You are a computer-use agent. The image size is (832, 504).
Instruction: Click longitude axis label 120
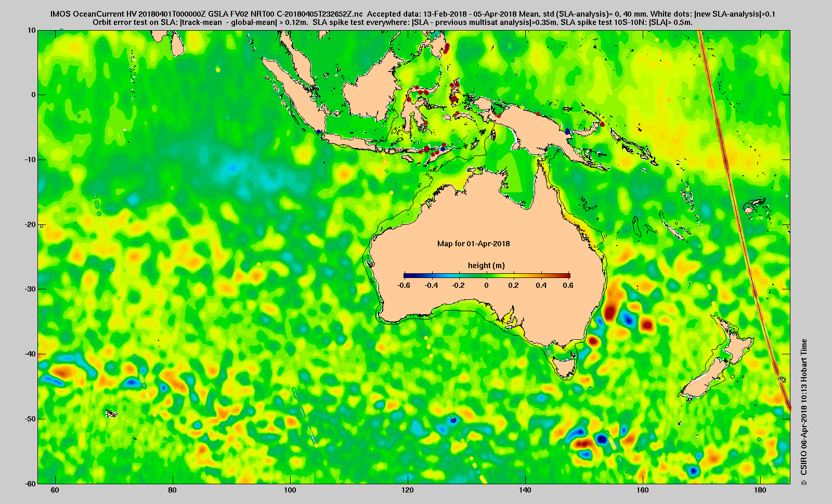(408, 490)
